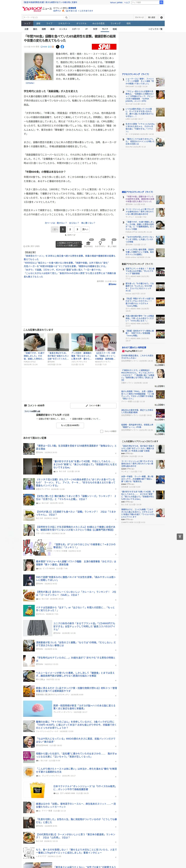The height and width of the screenshot is (868, 186).
Task: Open the スポーツ category
Action: [76, 29]
